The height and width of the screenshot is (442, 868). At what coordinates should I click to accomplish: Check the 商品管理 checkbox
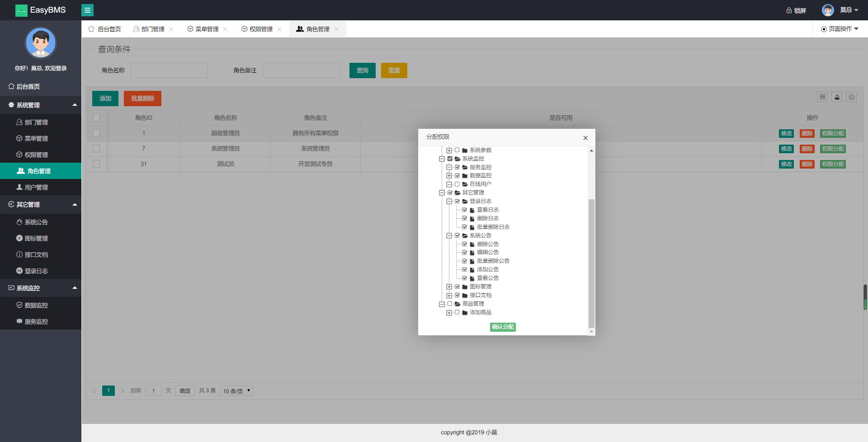450,304
